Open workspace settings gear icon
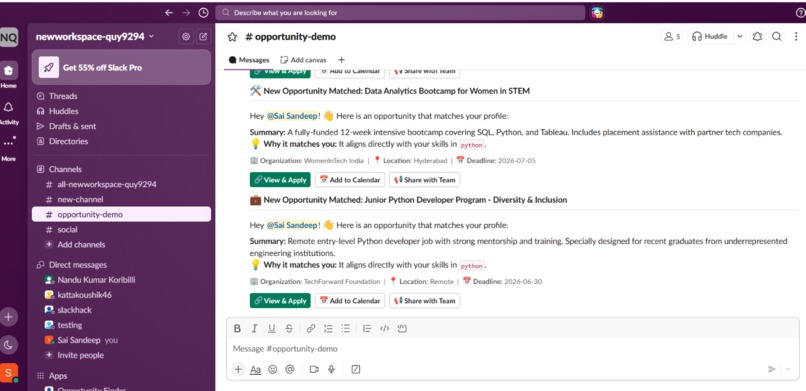Image resolution: width=806 pixels, height=391 pixels. [x=186, y=36]
